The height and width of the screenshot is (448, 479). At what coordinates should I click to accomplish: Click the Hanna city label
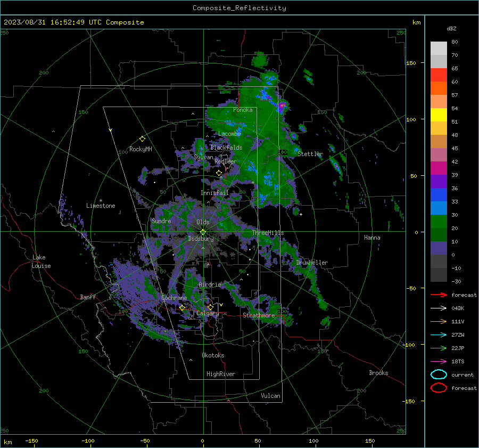click(372, 238)
